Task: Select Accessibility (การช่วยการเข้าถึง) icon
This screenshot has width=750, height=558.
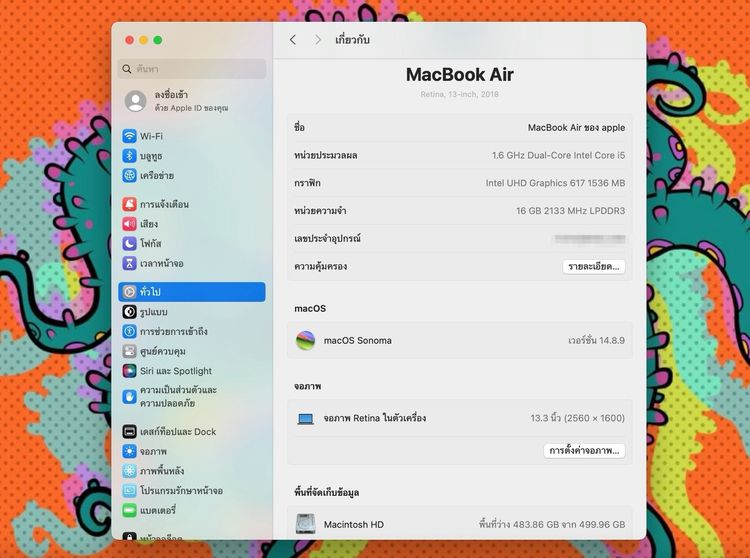Action: coord(129,331)
